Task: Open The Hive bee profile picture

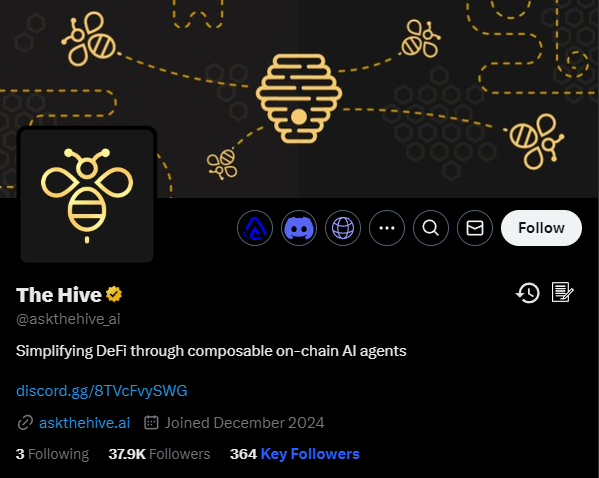Action: point(87,196)
